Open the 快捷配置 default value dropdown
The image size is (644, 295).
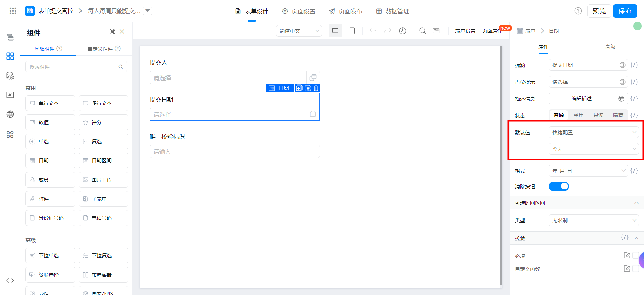[x=593, y=132]
